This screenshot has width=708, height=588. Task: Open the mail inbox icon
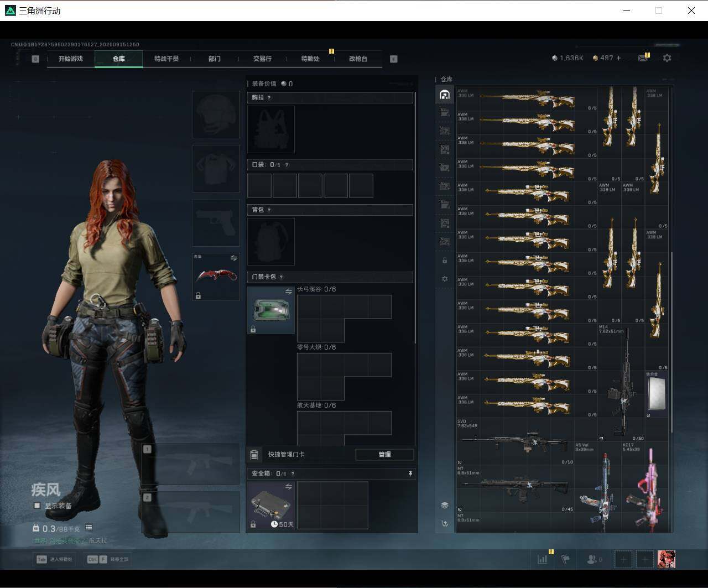[x=642, y=58]
